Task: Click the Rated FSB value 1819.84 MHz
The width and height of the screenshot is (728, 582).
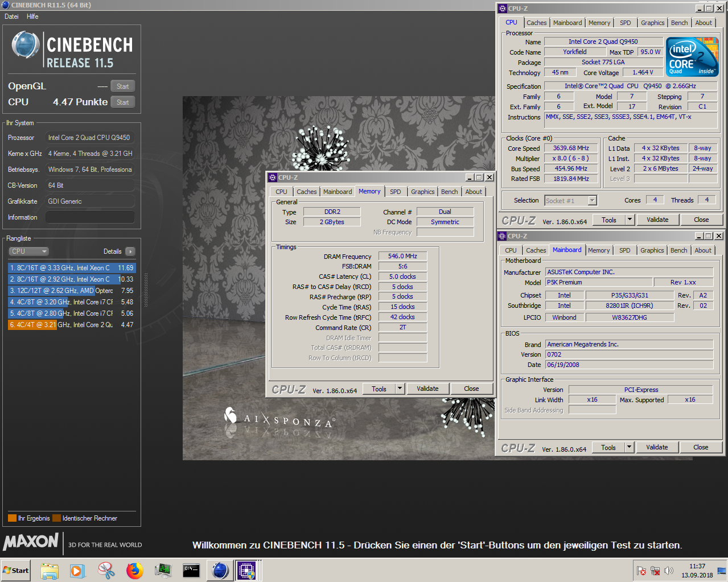Action: pyautogui.click(x=571, y=179)
